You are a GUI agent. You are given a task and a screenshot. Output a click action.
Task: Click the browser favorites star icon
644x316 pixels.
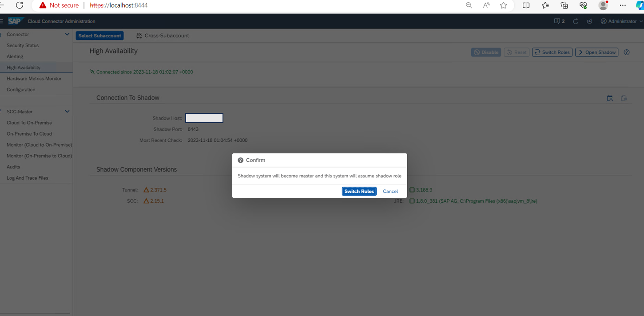tap(503, 5)
